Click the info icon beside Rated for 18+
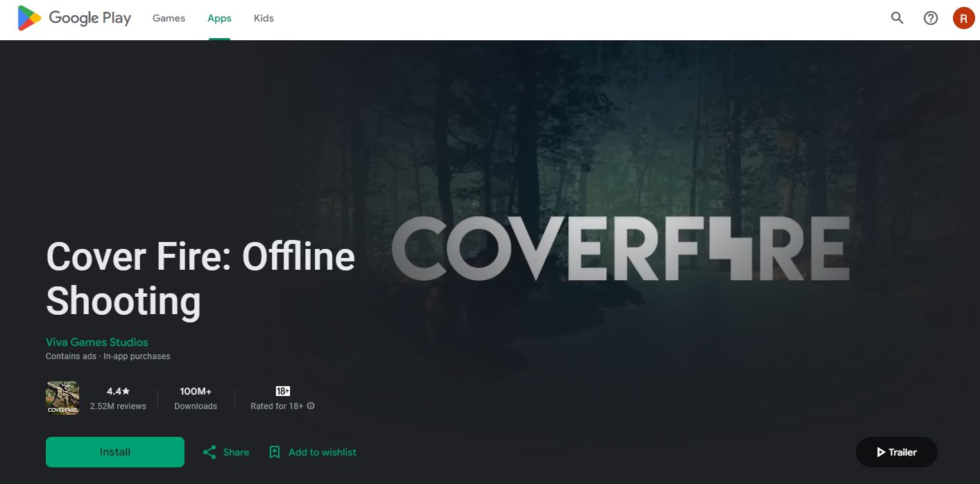Image resolution: width=980 pixels, height=484 pixels. 311,406
